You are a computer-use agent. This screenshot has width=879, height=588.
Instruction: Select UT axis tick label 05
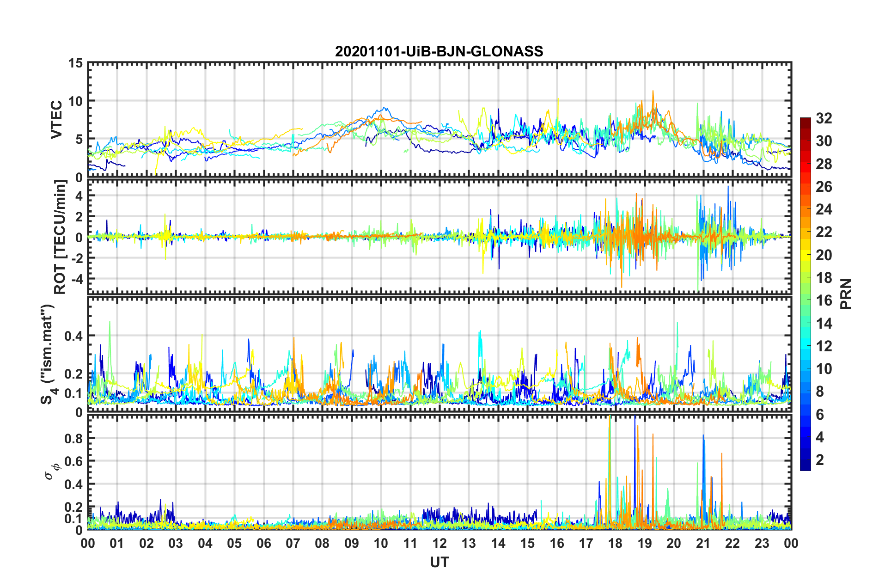[234, 543]
